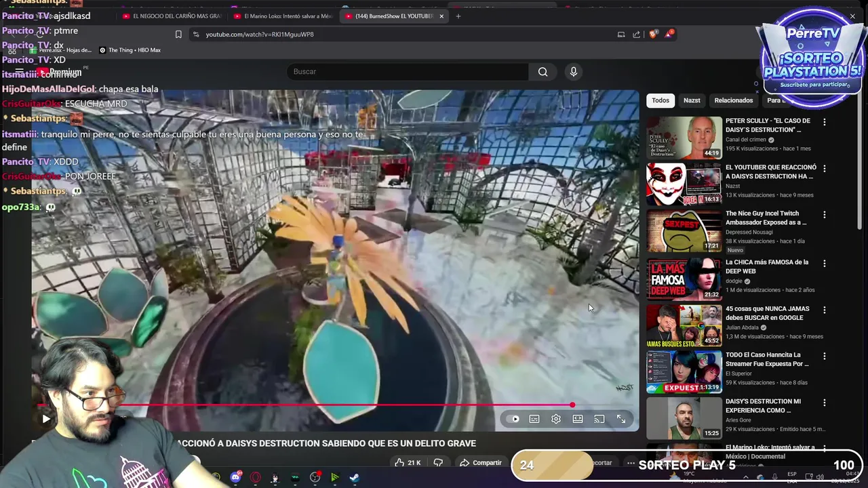Open 'TODO El Caso Hanncita' video title
The image size is (868, 488).
click(x=767, y=359)
